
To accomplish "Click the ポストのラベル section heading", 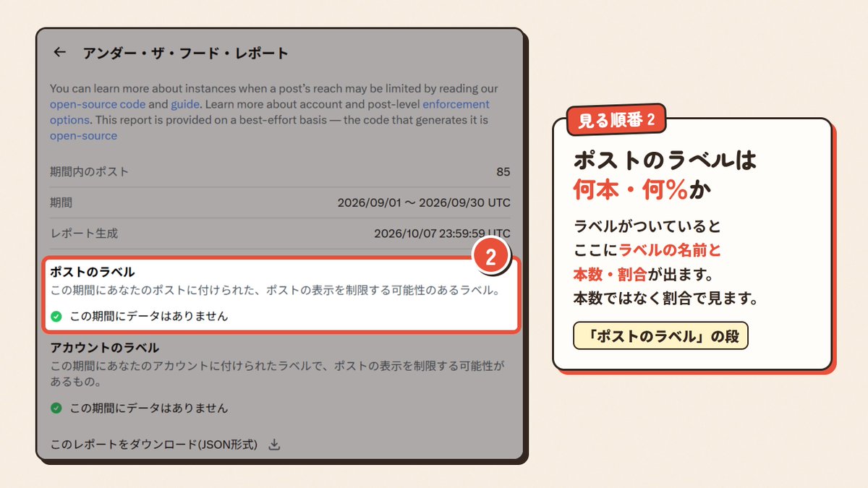I will pos(92,272).
